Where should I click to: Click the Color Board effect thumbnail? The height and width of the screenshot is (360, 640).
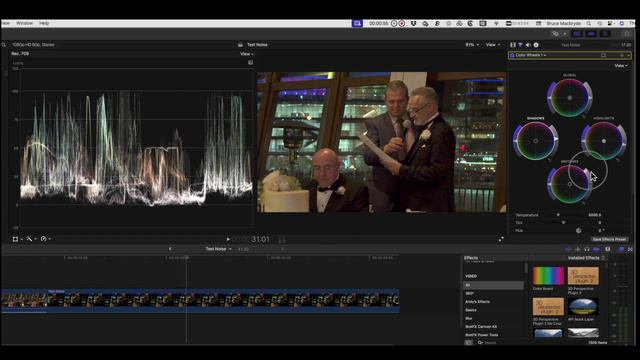tap(548, 276)
